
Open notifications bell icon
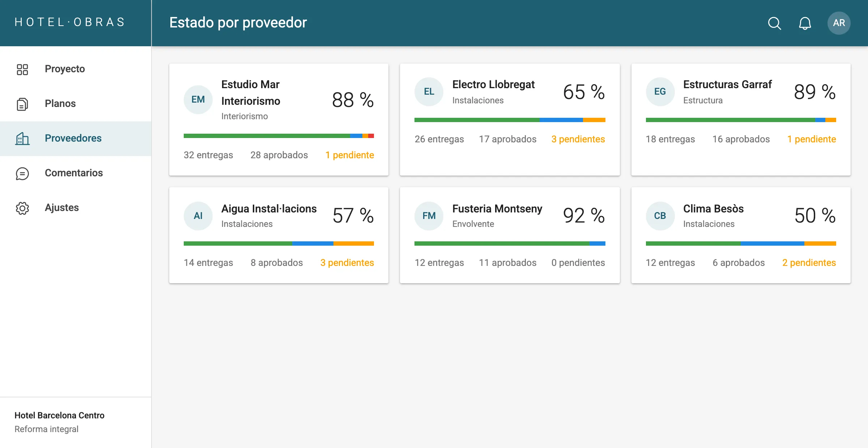tap(805, 23)
